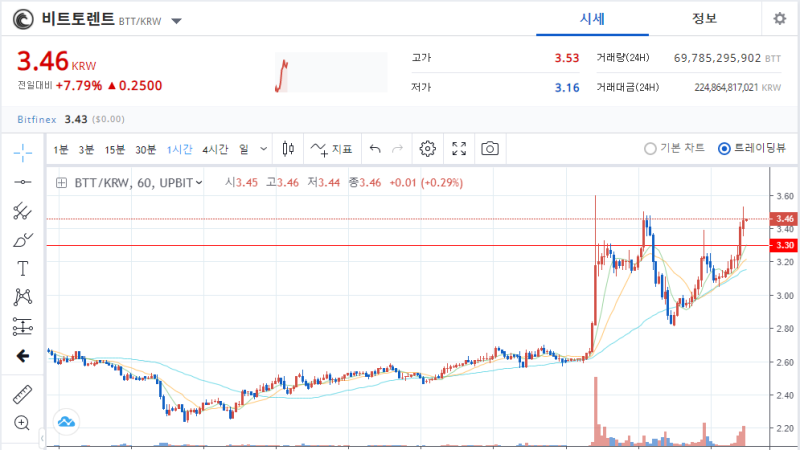Click the +0.01 (+0.29%) candle change text

point(426,183)
